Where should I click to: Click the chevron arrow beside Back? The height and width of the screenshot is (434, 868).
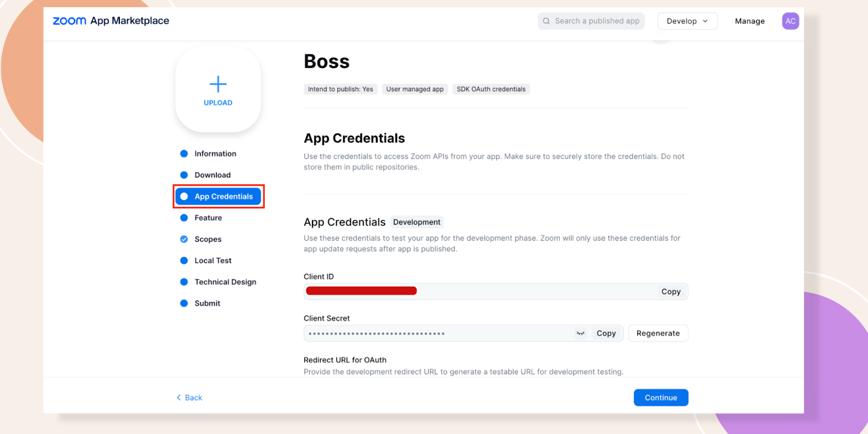[x=179, y=398]
